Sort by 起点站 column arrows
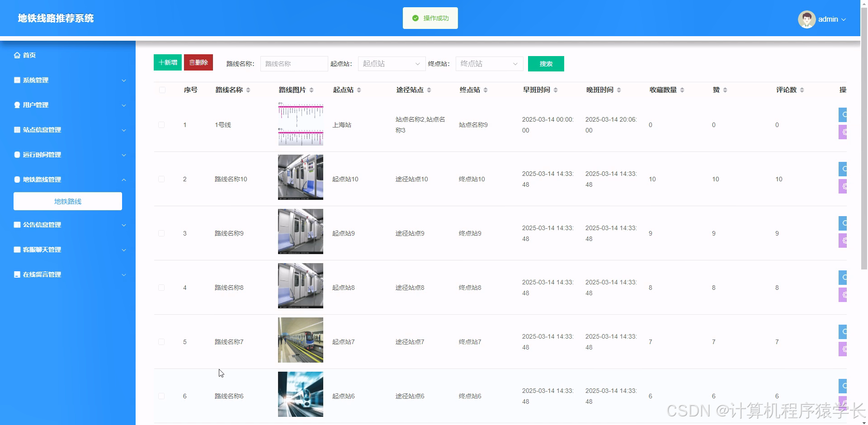Viewport: 868px width, 425px height. pyautogui.click(x=359, y=90)
